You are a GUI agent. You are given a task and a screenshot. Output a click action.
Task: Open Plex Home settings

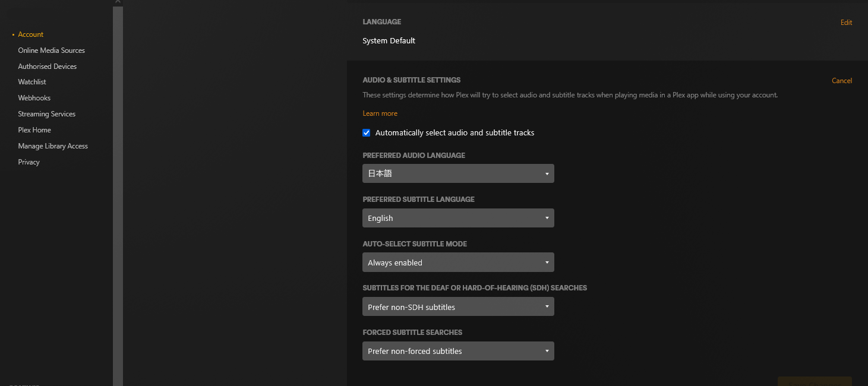pyautogui.click(x=34, y=130)
